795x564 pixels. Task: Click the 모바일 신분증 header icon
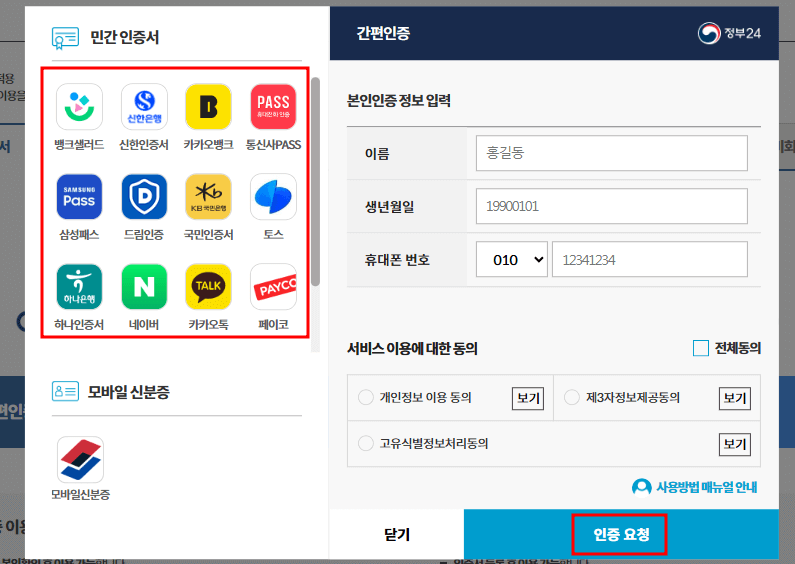(x=65, y=391)
